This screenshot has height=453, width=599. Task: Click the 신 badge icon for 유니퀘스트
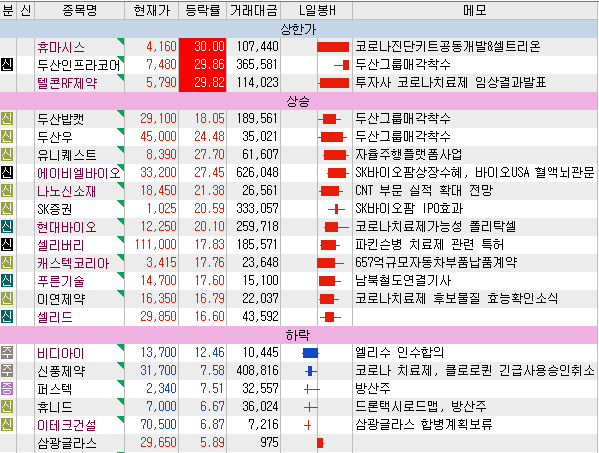[7, 155]
